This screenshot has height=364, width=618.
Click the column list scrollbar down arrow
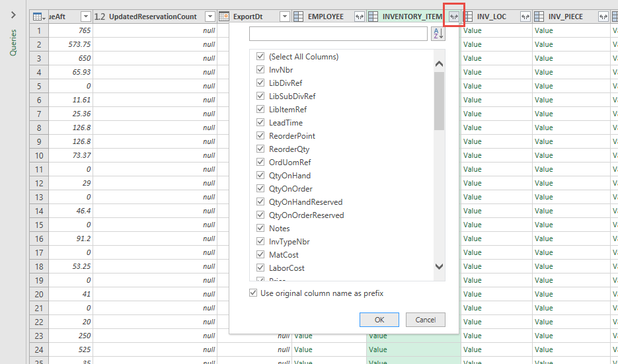[439, 266]
